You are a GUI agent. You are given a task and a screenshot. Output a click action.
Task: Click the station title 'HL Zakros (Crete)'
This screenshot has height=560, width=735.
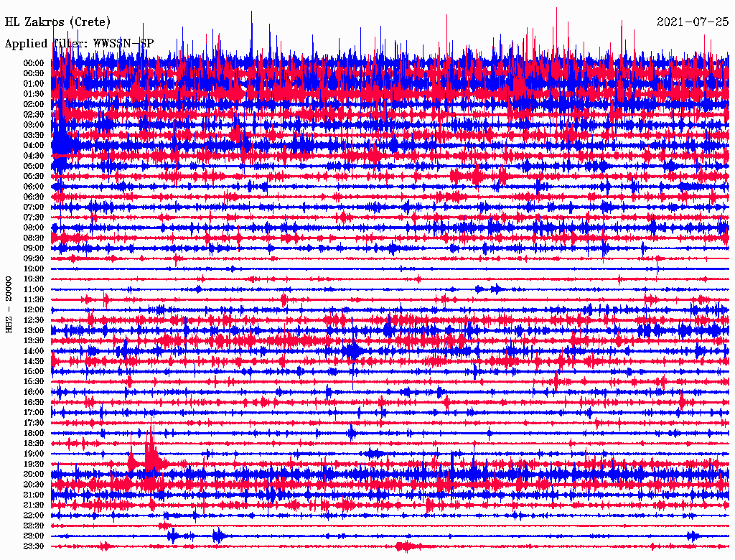tap(57, 22)
